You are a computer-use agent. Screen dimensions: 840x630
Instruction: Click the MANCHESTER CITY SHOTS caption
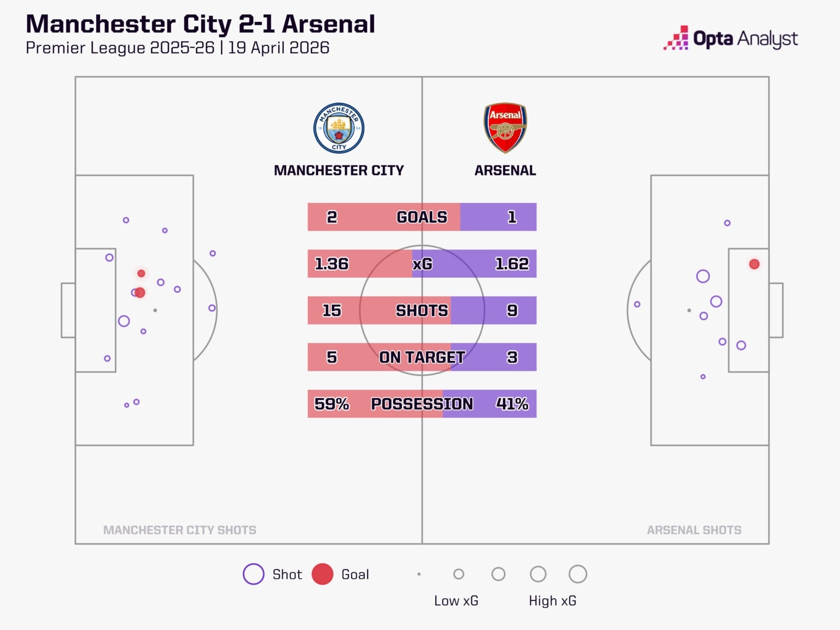coord(179,530)
